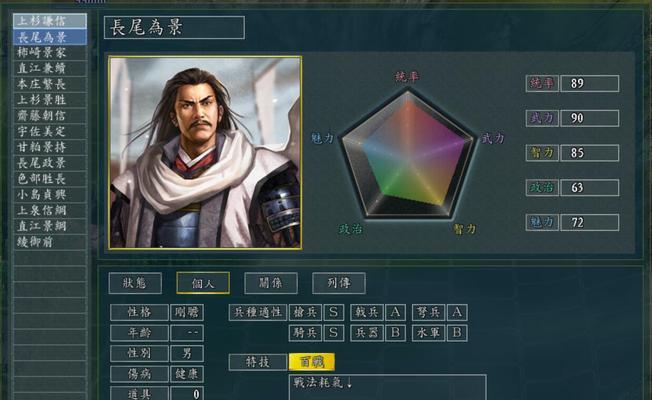Click the officer portrait of 長尾為景
The width and height of the screenshot is (652, 400).
pos(205,153)
